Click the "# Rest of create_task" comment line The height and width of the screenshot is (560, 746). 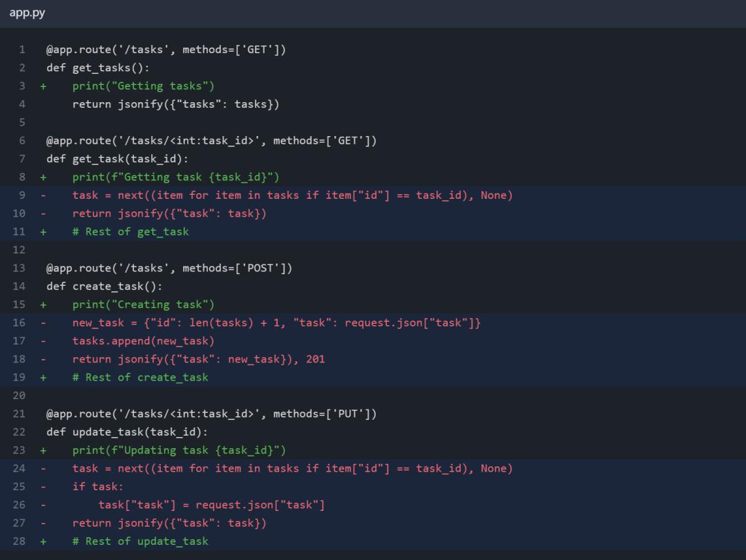tap(140, 378)
